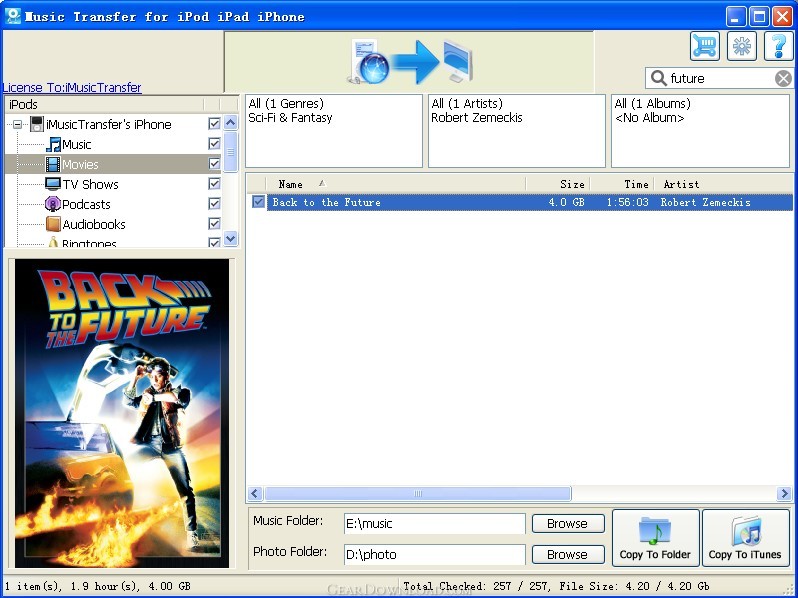
Task: Toggle the Movies checkbox
Action: [214, 164]
